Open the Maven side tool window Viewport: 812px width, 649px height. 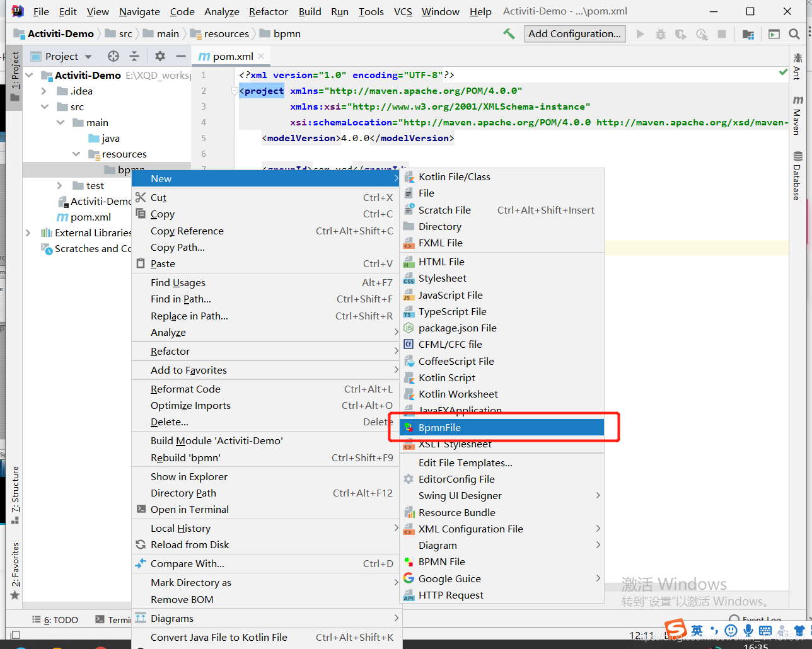point(797,115)
